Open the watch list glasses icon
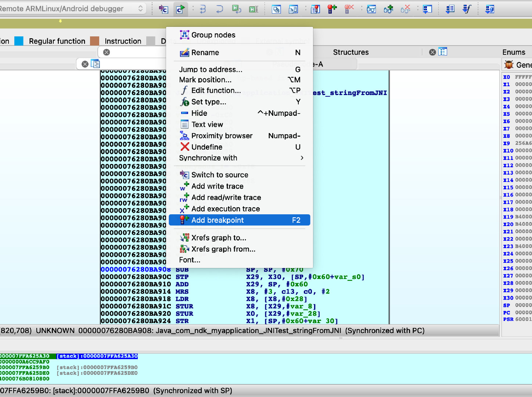 coord(371,9)
